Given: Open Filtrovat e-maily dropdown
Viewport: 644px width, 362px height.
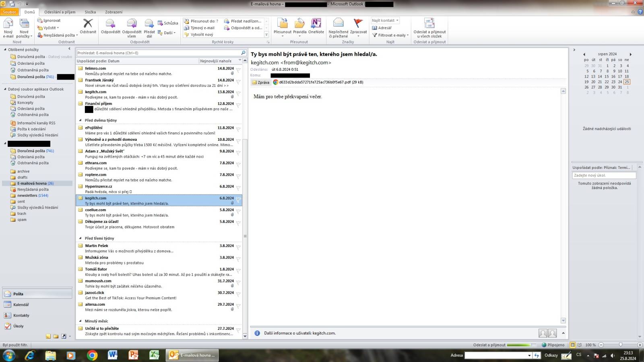Looking at the screenshot, I should (390, 35).
